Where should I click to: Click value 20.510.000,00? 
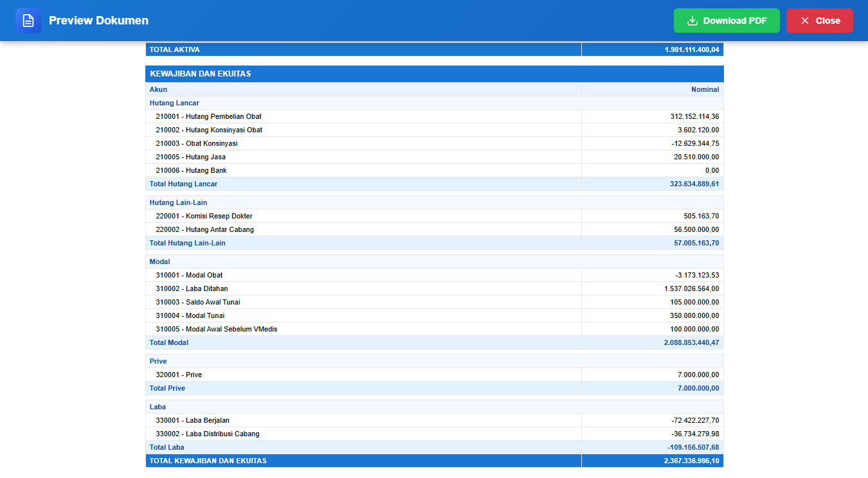[696, 157]
